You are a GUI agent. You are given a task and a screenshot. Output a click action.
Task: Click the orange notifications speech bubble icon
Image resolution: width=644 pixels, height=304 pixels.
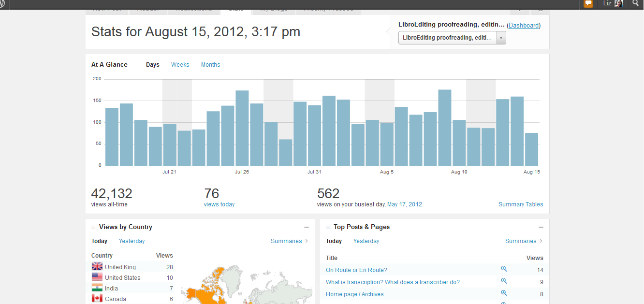(x=588, y=3)
